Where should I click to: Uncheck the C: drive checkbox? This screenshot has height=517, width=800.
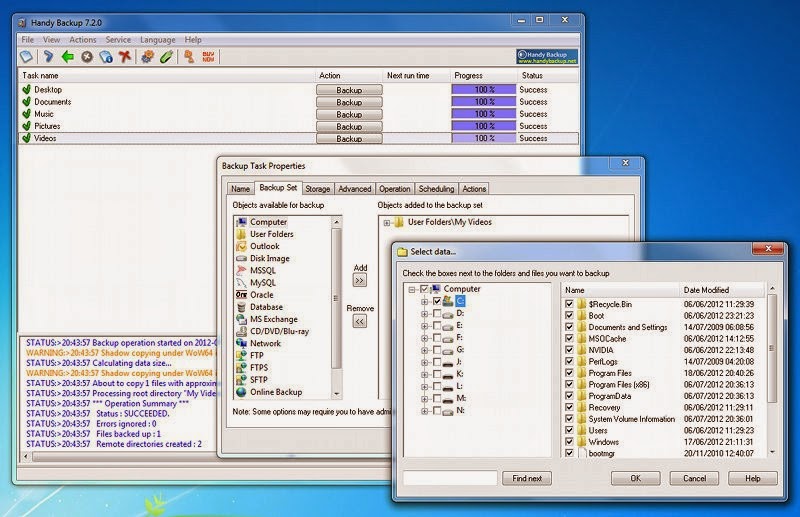[x=437, y=301]
